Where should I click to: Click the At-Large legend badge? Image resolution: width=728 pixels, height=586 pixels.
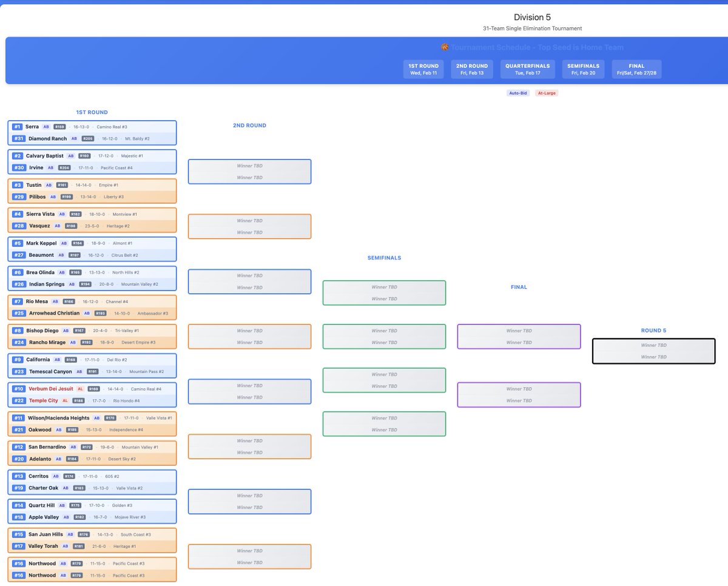click(546, 93)
